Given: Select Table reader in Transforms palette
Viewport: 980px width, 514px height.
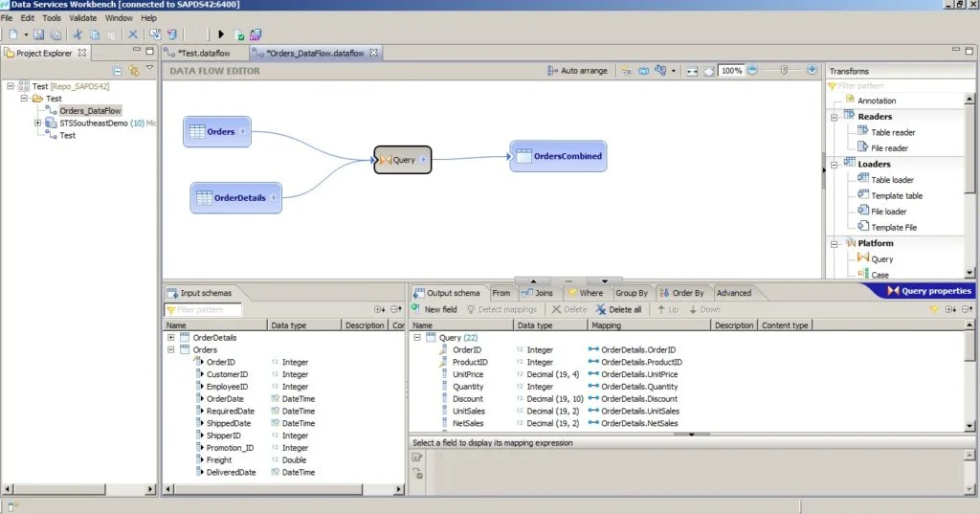Looking at the screenshot, I should [892, 132].
